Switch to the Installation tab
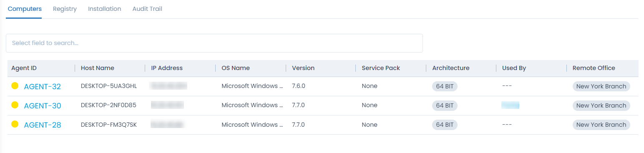 point(104,9)
